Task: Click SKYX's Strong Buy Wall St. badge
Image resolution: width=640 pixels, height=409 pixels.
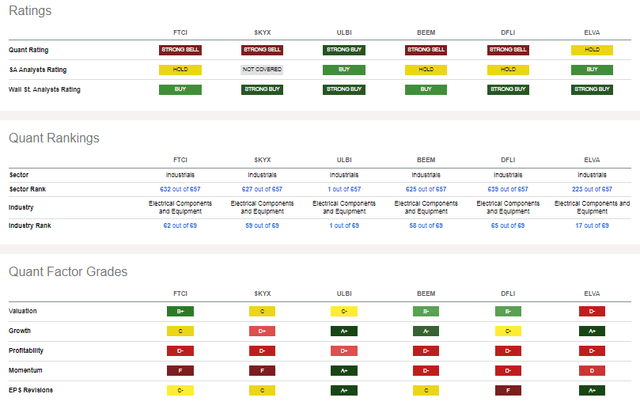Action: point(262,89)
